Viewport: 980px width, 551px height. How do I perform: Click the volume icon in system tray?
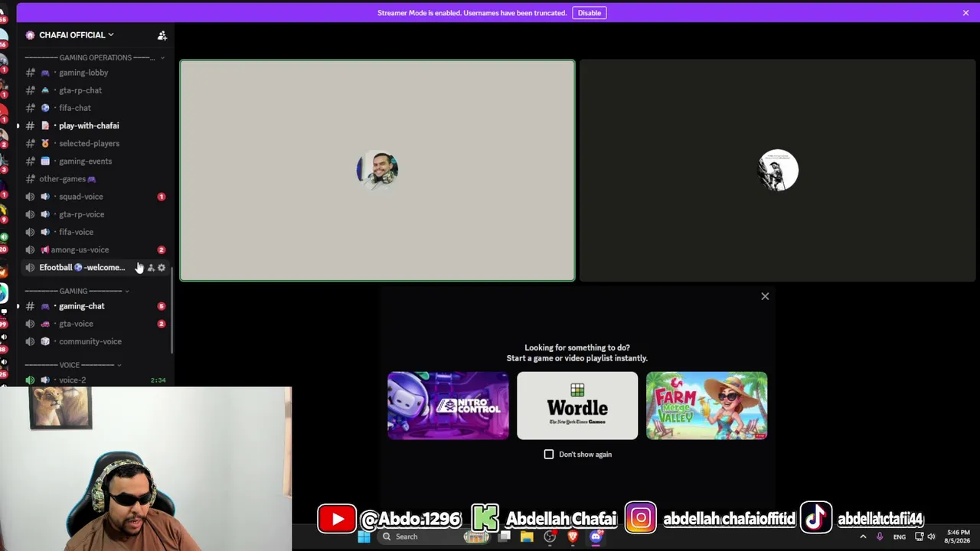(933, 536)
